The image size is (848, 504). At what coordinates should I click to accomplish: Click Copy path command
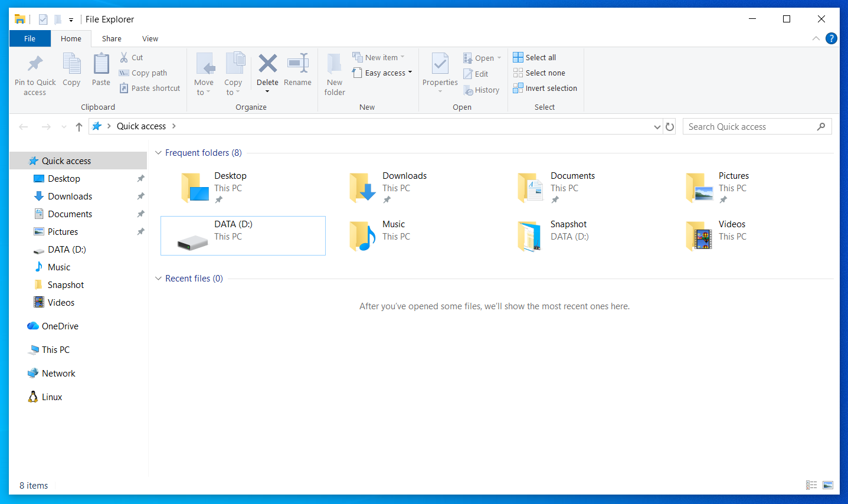(x=143, y=73)
